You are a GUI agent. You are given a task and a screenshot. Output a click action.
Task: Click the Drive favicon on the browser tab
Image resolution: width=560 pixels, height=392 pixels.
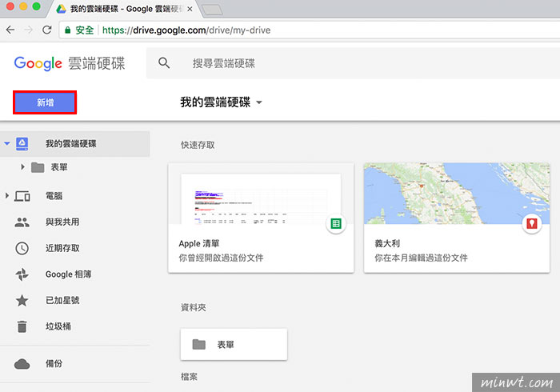pyautogui.click(x=62, y=9)
